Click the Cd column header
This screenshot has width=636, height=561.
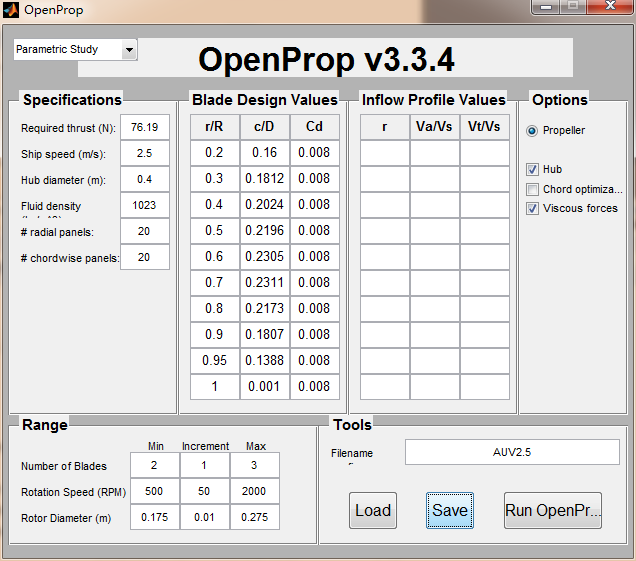click(314, 127)
